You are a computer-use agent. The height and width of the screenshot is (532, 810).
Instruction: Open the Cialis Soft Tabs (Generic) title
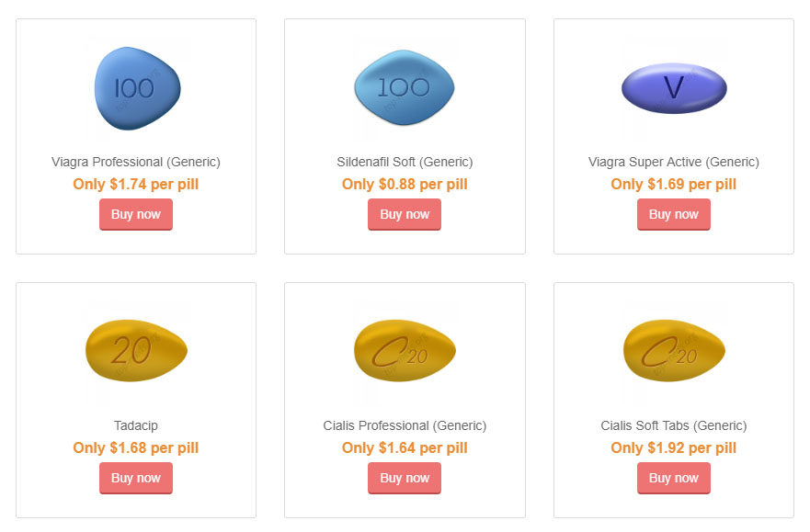pos(674,425)
